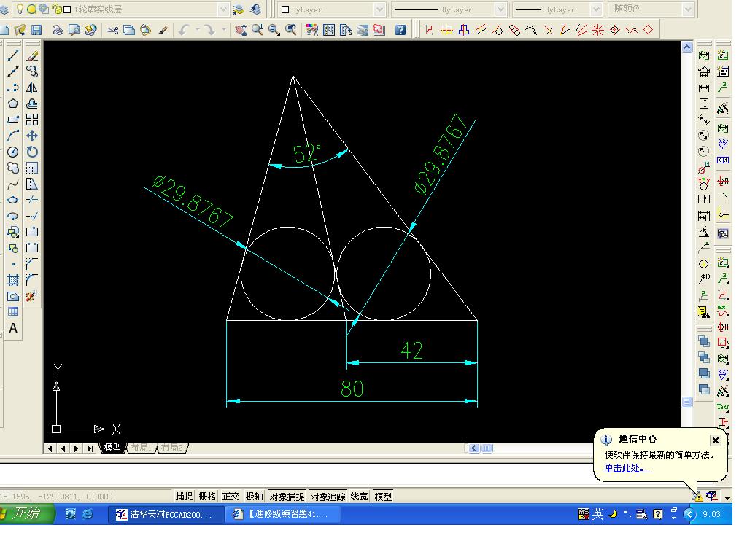Toggle layer on/off lightbulb icon
Viewport: 747px width, 560px height.
coord(20,9)
